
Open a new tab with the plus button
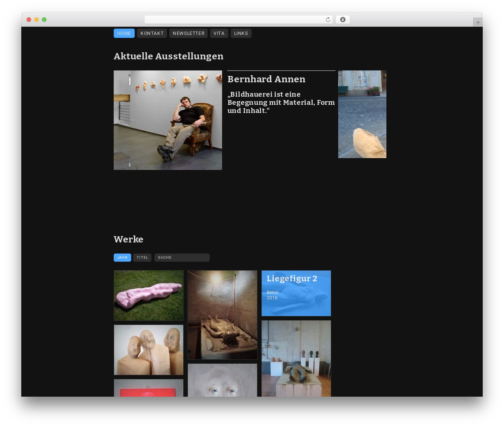pyautogui.click(x=478, y=22)
